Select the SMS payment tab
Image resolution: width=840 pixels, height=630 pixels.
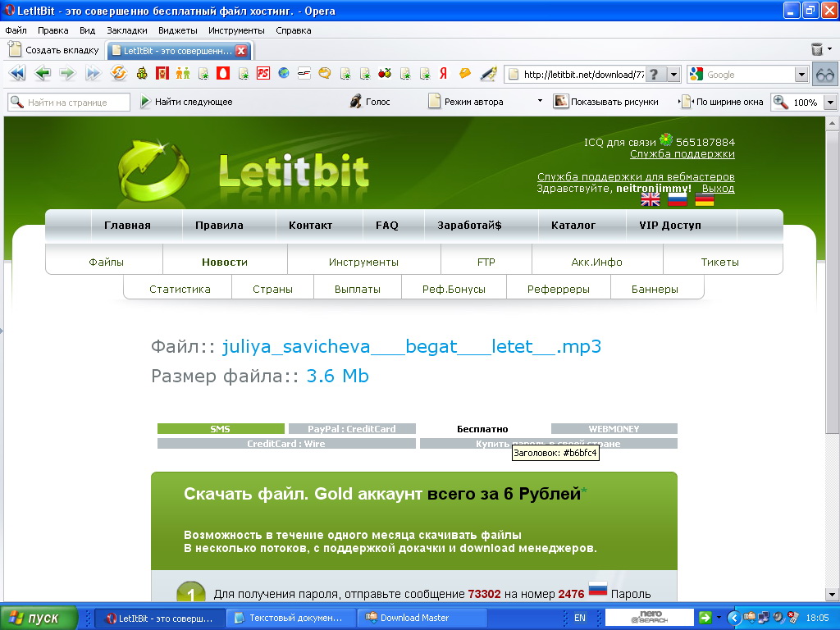(x=221, y=428)
